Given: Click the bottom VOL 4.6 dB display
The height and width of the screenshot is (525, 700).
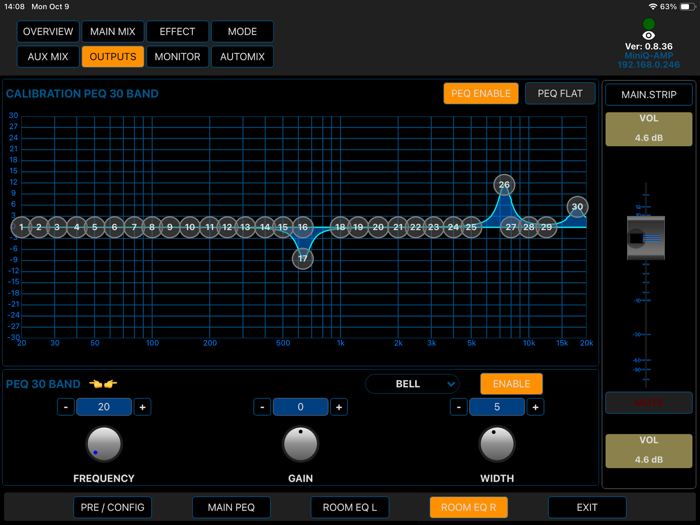Looking at the screenshot, I should [649, 451].
